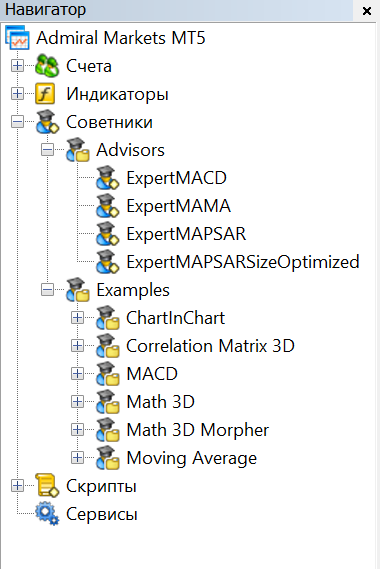Click the Admiral Markets MT5 root icon
380x569 pixels.
click(x=17, y=38)
